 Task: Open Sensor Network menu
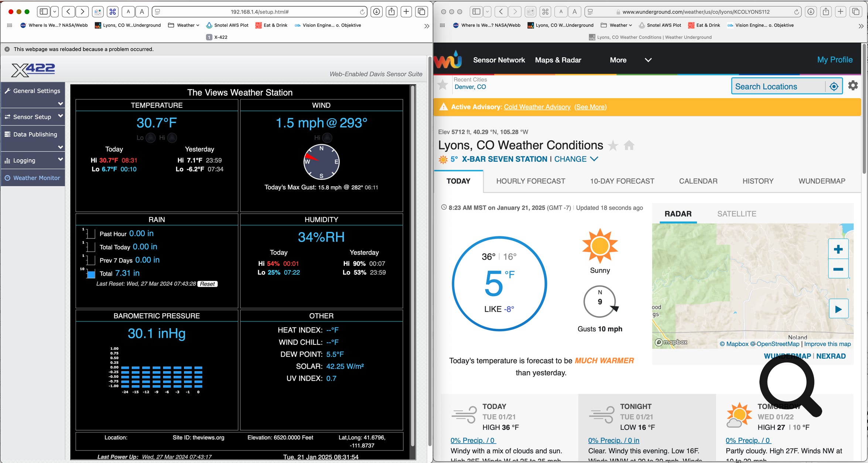(499, 60)
